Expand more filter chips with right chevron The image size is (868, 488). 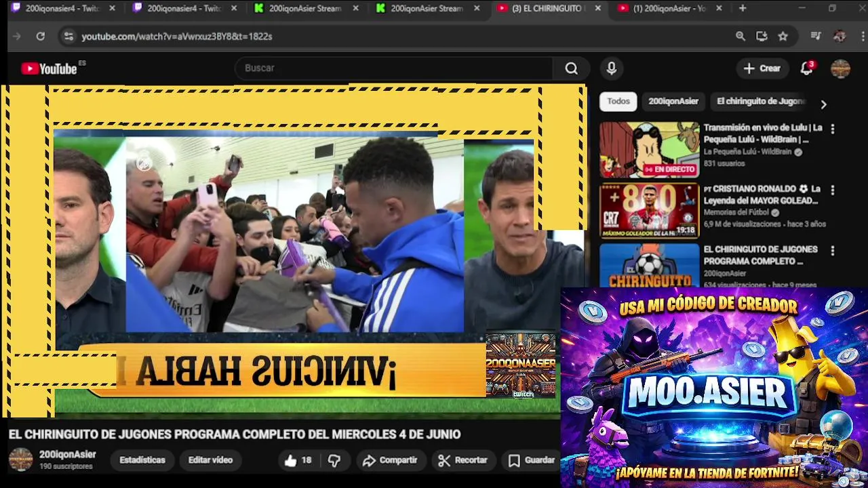823,104
